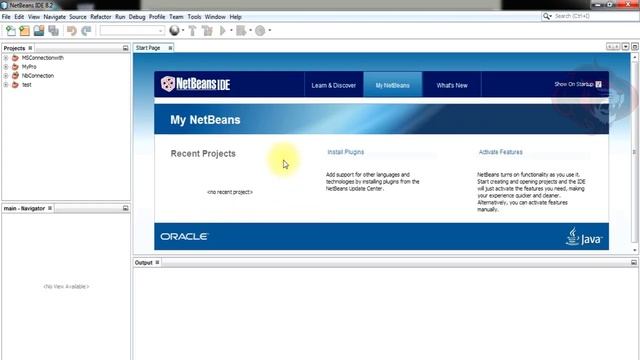Close the Projects panel tab
The image size is (640, 360).
30,48
